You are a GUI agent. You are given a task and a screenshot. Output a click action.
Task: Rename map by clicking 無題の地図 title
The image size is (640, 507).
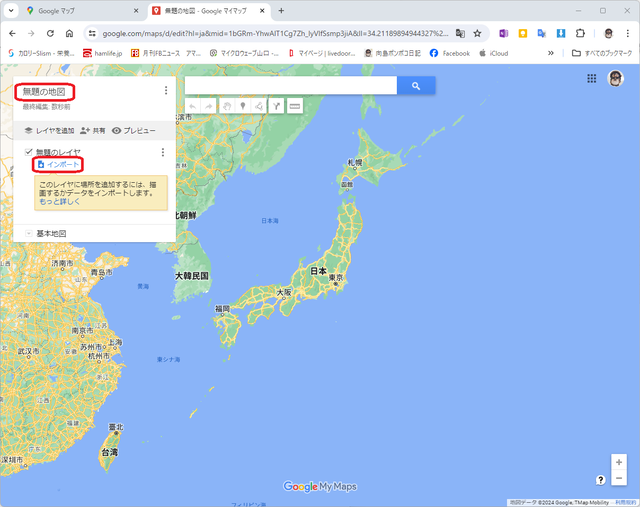pos(44,92)
